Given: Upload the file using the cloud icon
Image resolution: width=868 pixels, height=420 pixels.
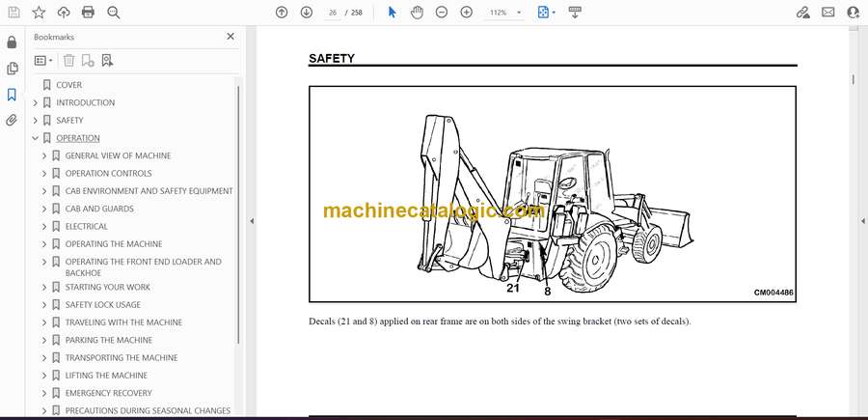Looking at the screenshot, I should coord(64,13).
